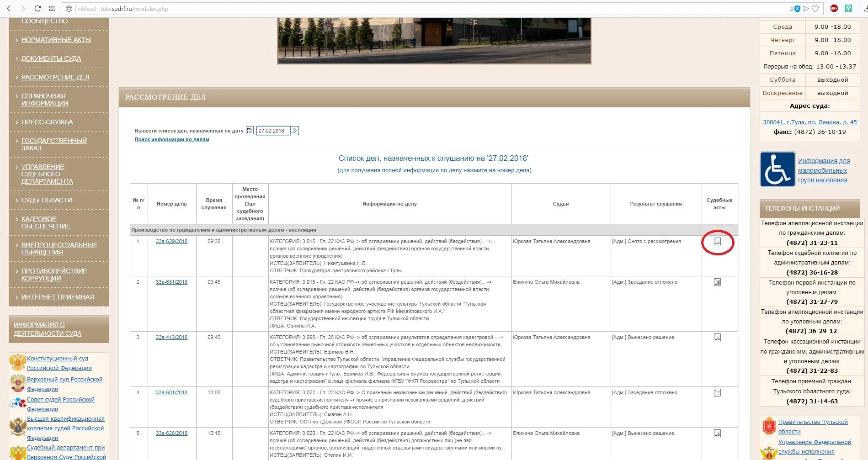Open judicial act icon for case 33а-681/2018

click(717, 282)
